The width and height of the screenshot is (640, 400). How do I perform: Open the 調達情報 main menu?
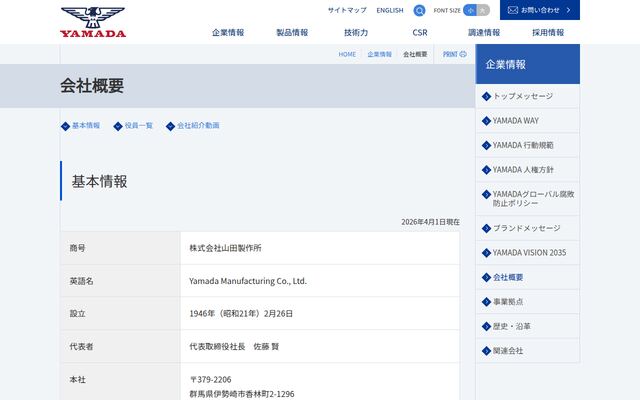[484, 33]
